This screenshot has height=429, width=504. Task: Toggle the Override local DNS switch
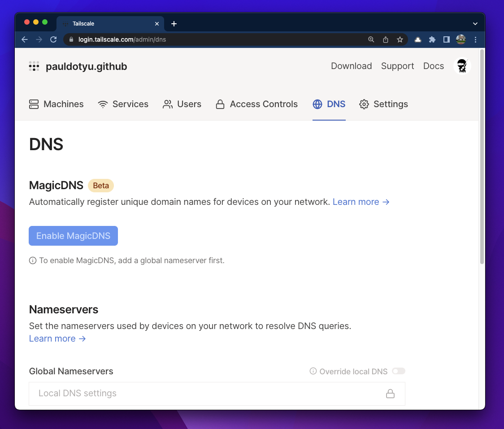[398, 371]
